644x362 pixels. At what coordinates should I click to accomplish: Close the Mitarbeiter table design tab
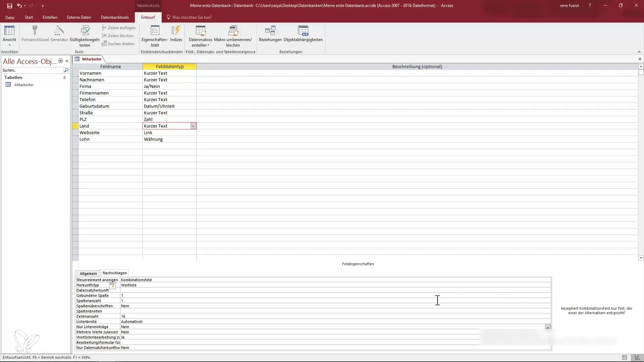(640, 59)
